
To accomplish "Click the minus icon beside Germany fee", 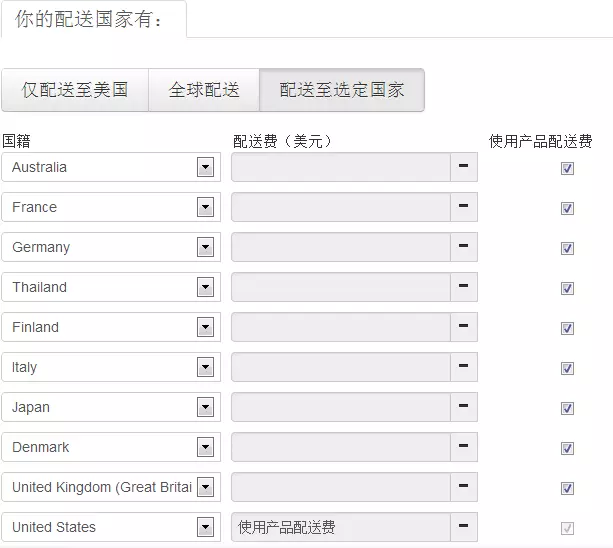I will point(464,247).
